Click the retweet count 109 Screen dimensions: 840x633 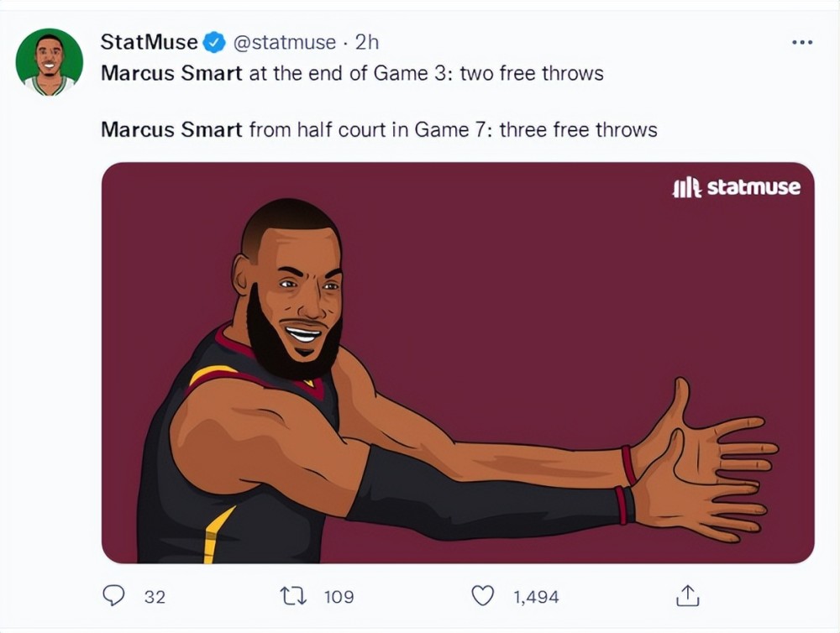(x=339, y=597)
